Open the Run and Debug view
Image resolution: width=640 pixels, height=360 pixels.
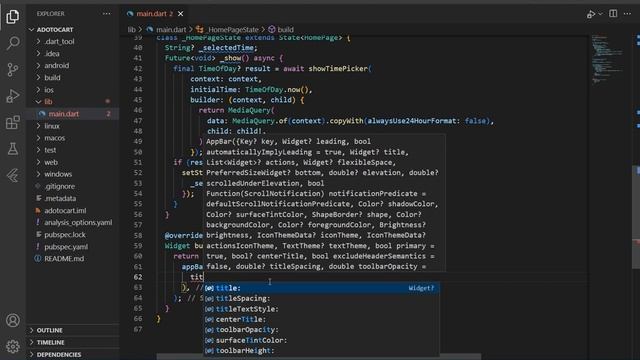pos(13,96)
